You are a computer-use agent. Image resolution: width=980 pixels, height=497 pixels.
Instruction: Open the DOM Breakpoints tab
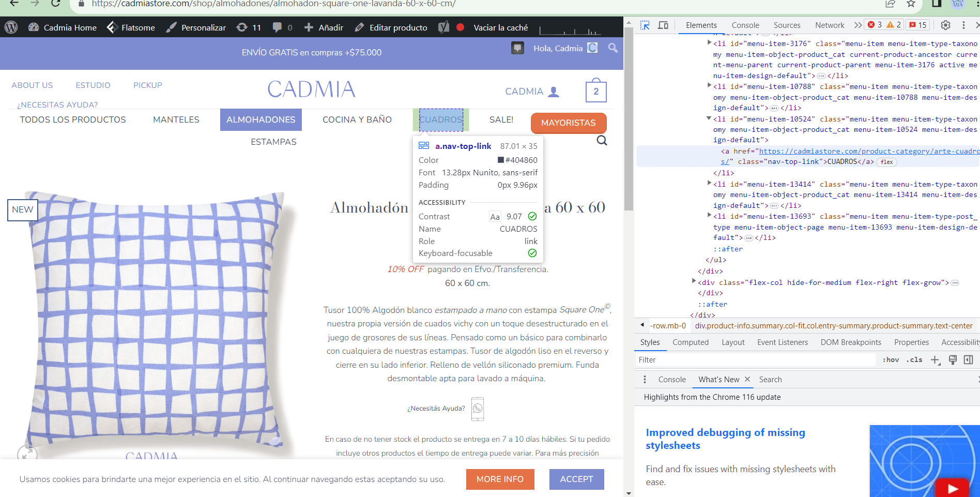pyautogui.click(x=851, y=342)
